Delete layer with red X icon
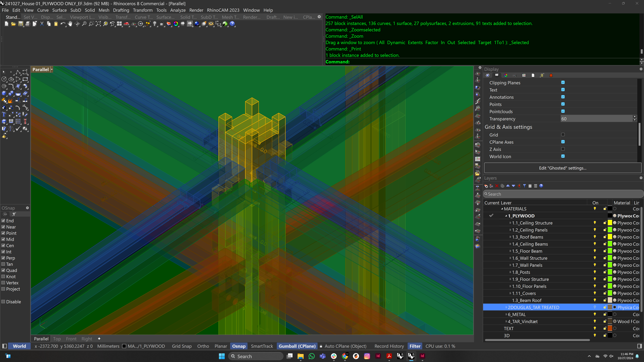This screenshot has width=644, height=362. pos(497,186)
